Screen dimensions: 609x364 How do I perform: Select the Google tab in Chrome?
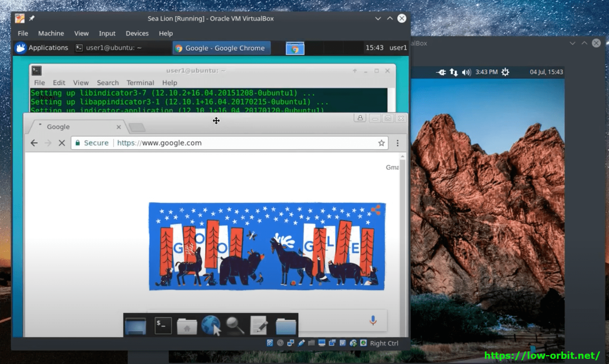78,127
